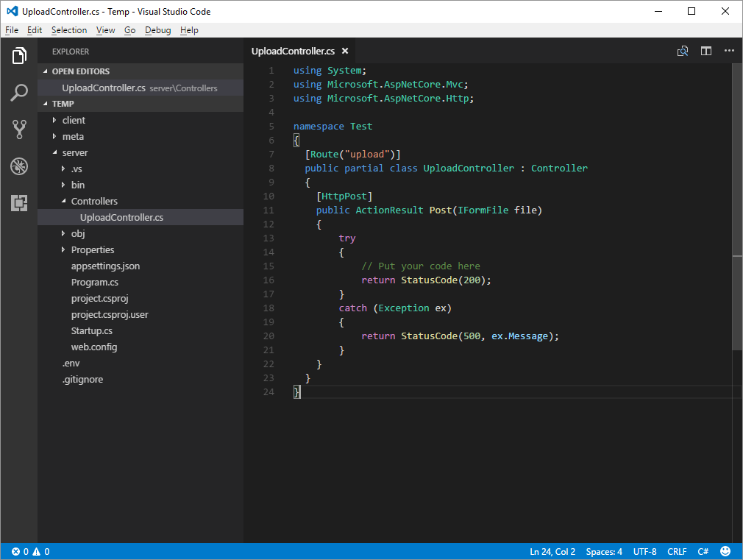This screenshot has width=743, height=560.
Task: Collapse the server folder
Action: pos(54,152)
